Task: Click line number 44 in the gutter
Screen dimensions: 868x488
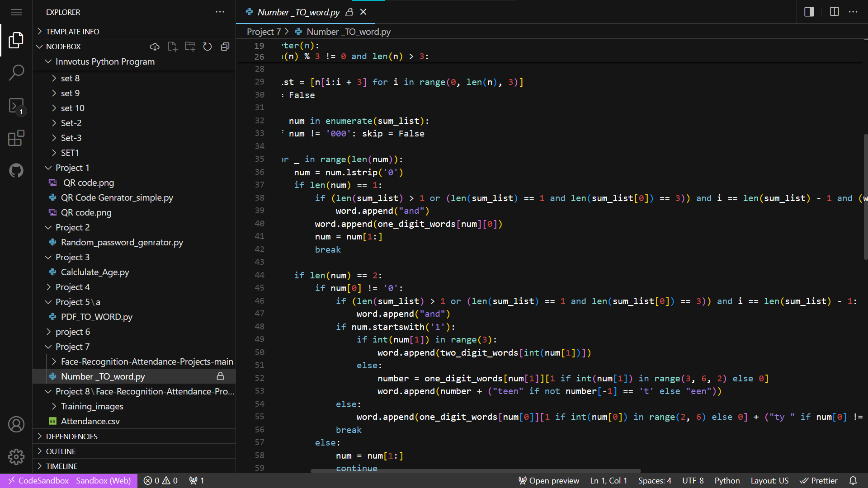Action: [x=259, y=275]
